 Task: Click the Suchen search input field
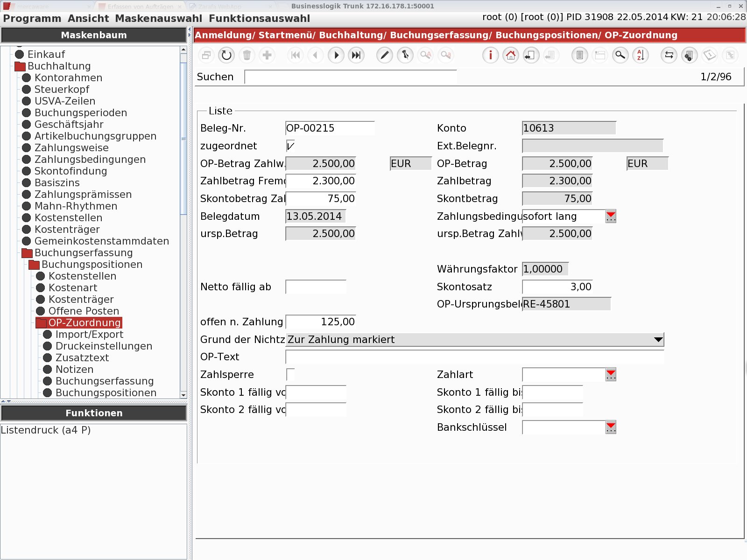[x=351, y=77]
